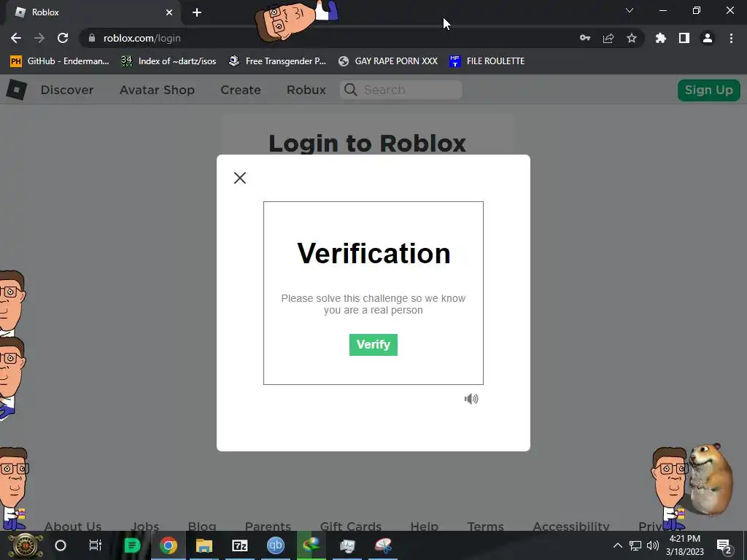Open File Explorer from the taskbar
Screen dimensions: 747x560
[204, 545]
